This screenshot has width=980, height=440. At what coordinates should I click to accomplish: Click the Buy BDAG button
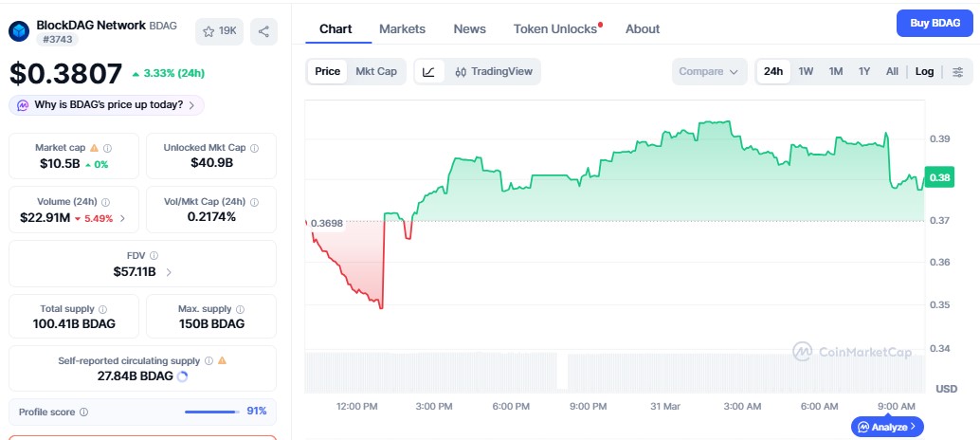(935, 23)
